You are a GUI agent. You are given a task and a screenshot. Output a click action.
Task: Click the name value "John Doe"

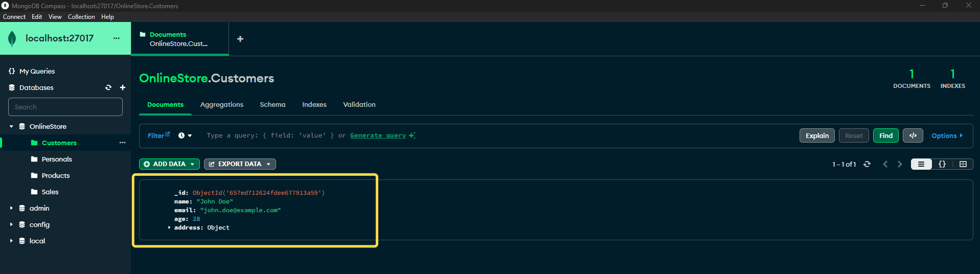[215, 201]
